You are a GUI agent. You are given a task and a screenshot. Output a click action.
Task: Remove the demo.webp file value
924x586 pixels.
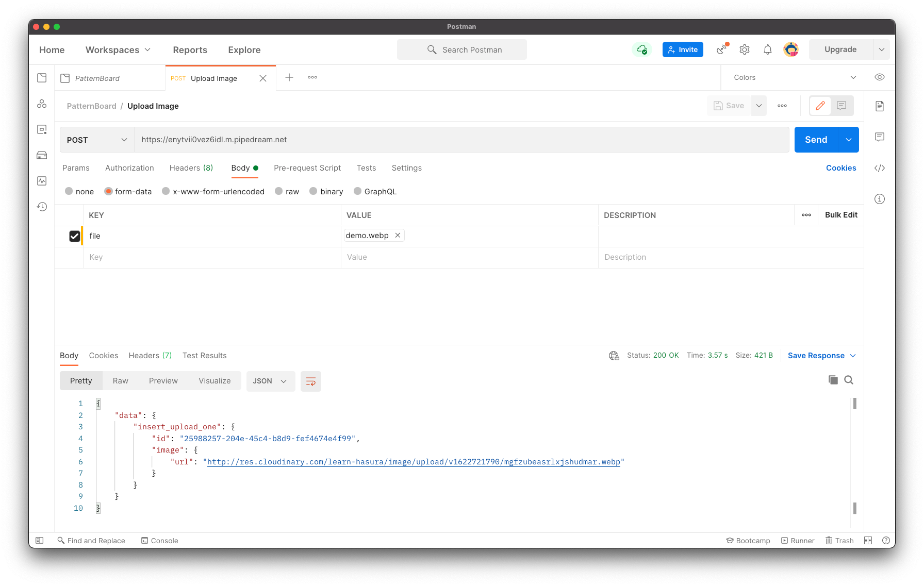pos(398,235)
